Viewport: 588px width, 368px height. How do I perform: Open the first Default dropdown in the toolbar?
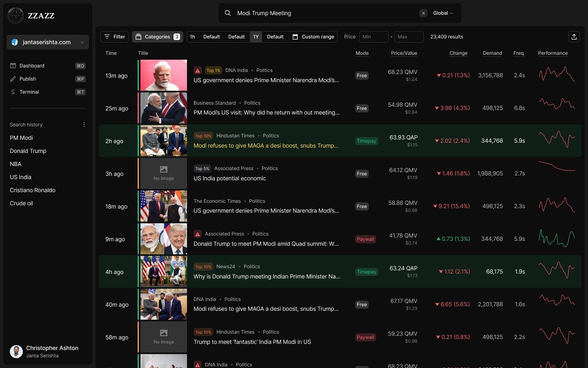[x=212, y=37]
